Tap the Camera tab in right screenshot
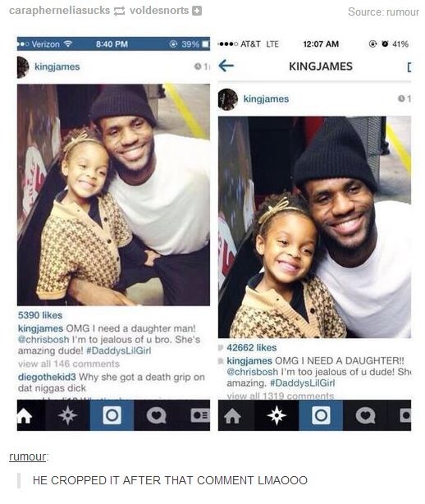 (x=321, y=415)
